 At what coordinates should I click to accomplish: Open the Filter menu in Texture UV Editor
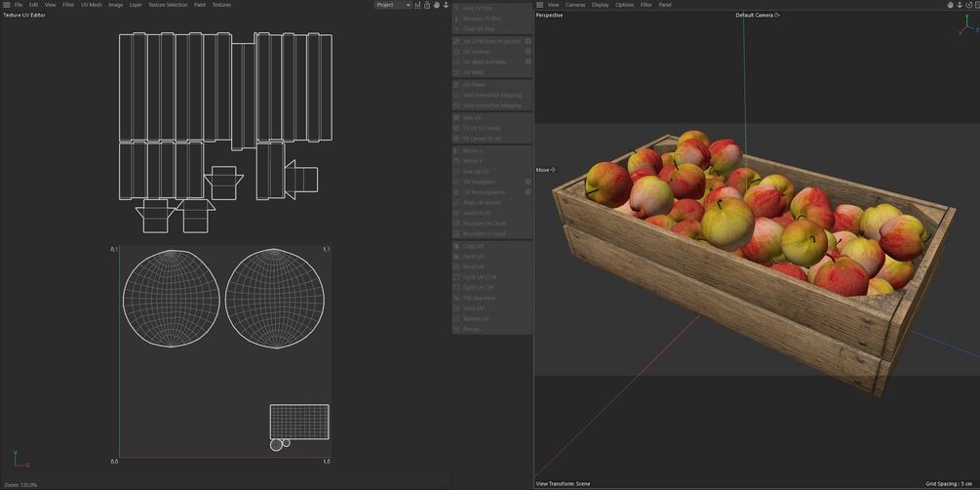[68, 4]
